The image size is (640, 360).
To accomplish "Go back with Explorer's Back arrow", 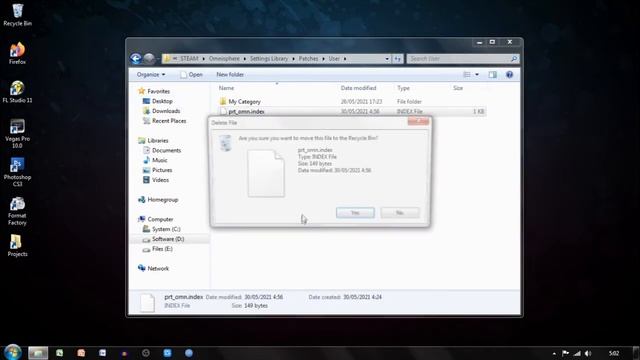I will [x=136, y=59].
